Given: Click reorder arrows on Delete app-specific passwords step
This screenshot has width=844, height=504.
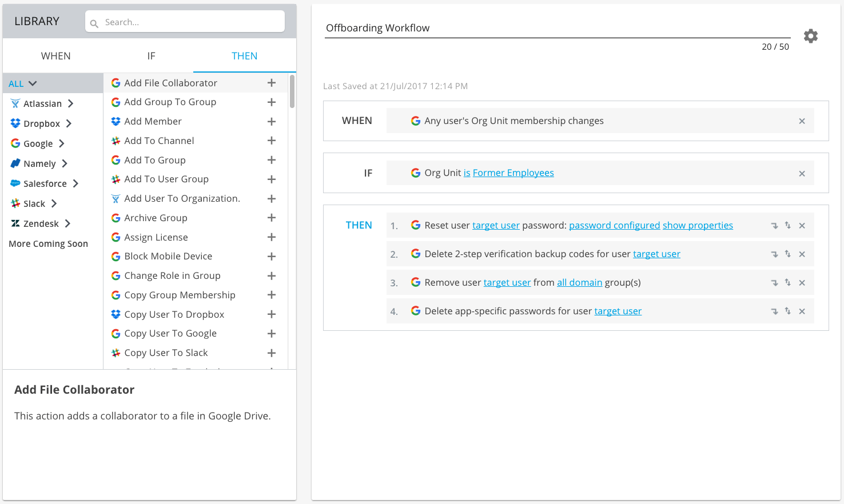Looking at the screenshot, I should coord(787,311).
